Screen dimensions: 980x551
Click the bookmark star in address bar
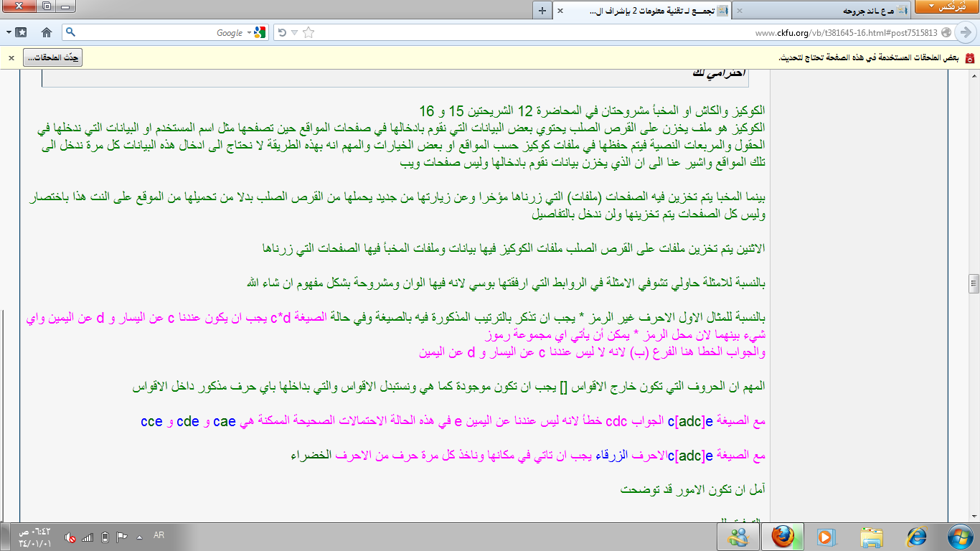point(308,32)
